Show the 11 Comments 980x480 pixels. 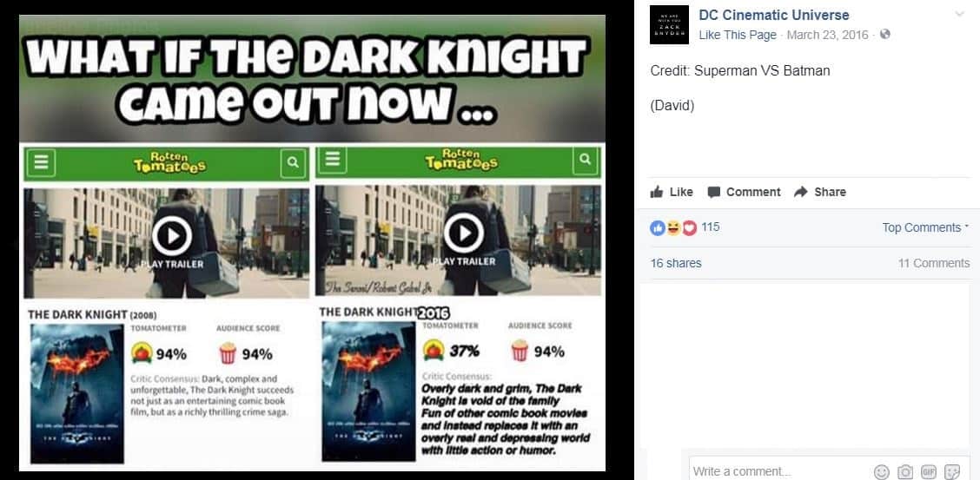(934, 263)
